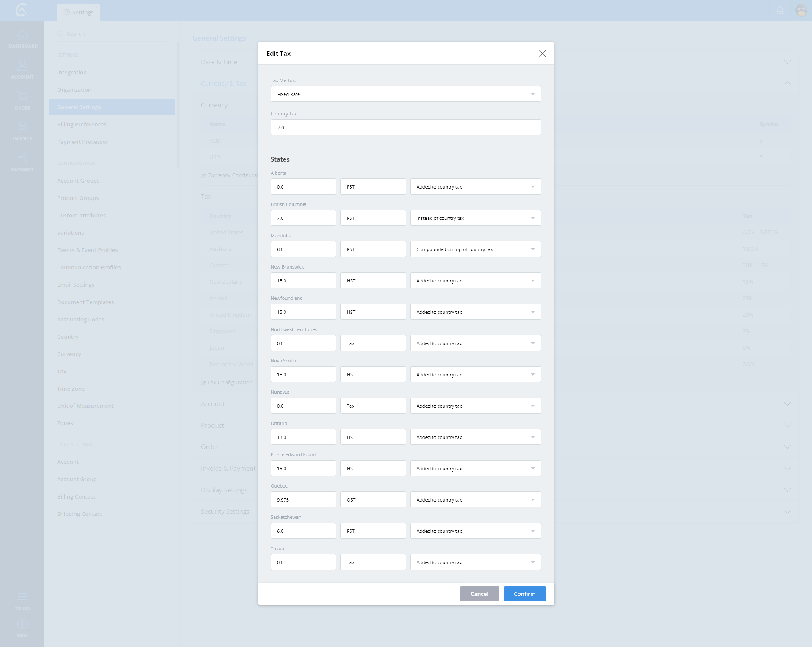Open the notifications bell icon
Screen dimensions: 812x647
click(x=780, y=11)
